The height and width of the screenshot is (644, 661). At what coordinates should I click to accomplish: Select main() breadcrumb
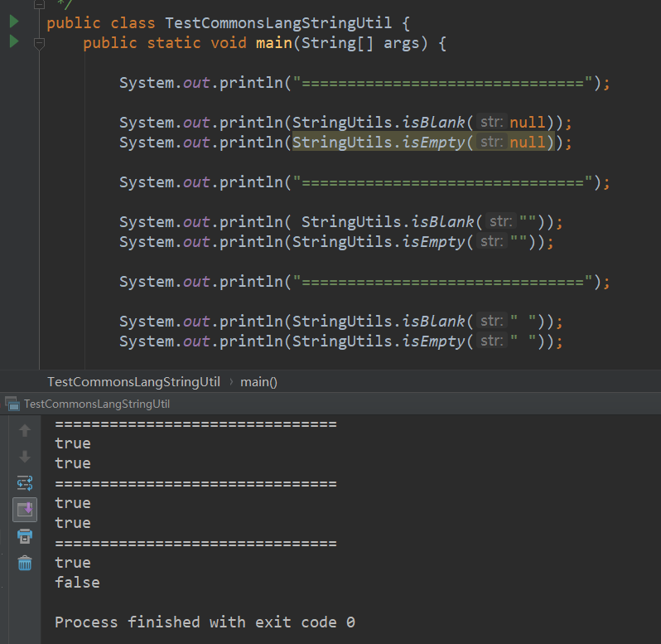258,382
